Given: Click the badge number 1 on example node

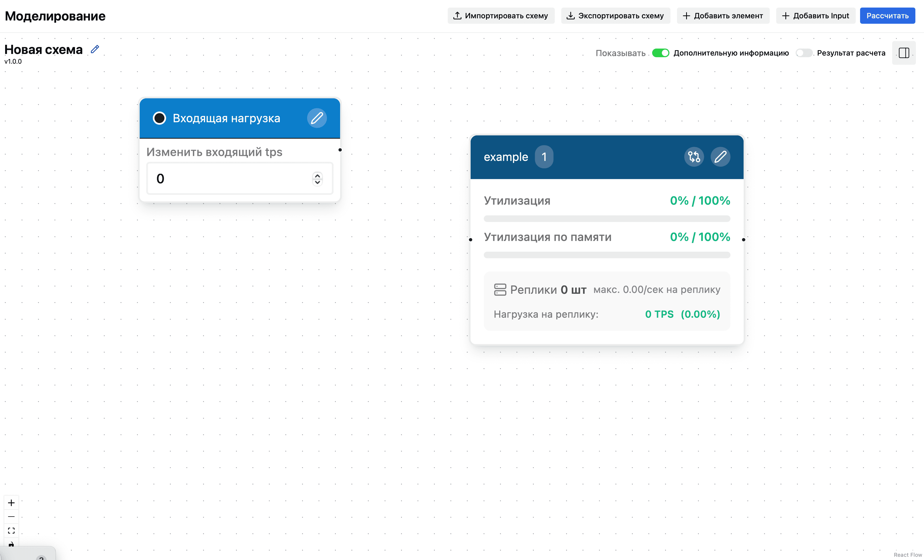Looking at the screenshot, I should pos(544,157).
